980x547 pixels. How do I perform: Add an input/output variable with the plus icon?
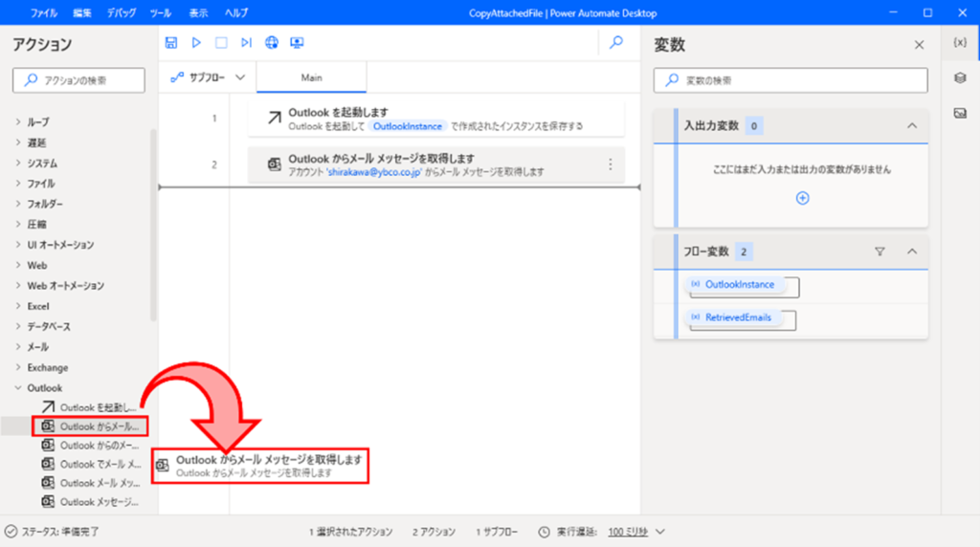pyautogui.click(x=803, y=198)
